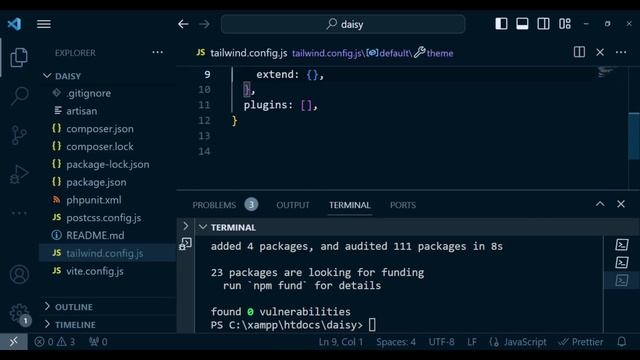Screen dimensions: 640x360
Task: Change end of line sequence 'LF'
Action: click(x=472, y=342)
